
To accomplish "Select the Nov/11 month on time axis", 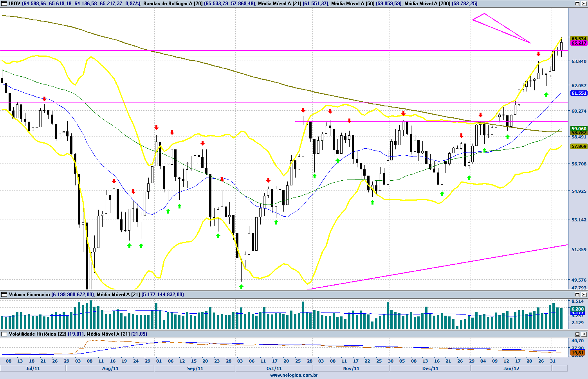I will tap(351, 368).
